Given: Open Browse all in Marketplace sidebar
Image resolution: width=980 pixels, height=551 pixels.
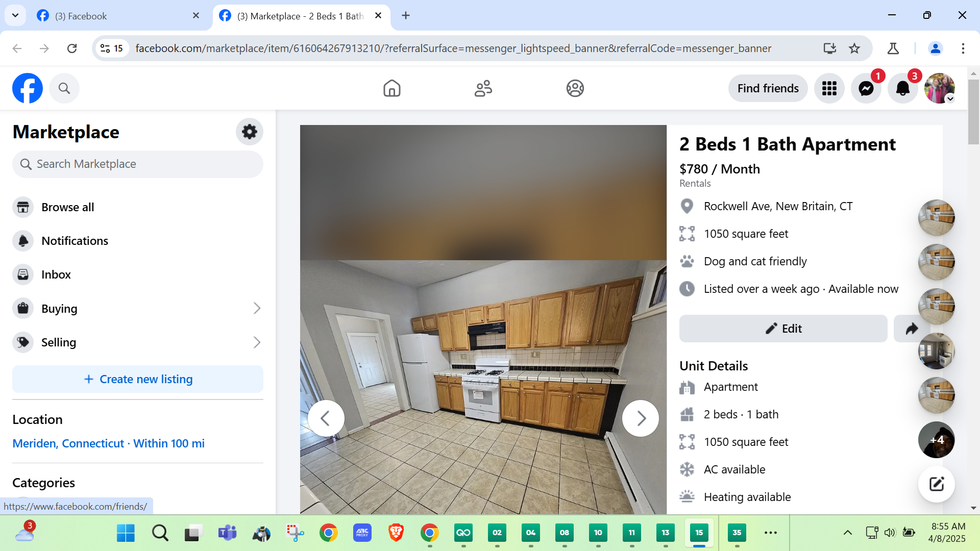Looking at the screenshot, I should [67, 207].
